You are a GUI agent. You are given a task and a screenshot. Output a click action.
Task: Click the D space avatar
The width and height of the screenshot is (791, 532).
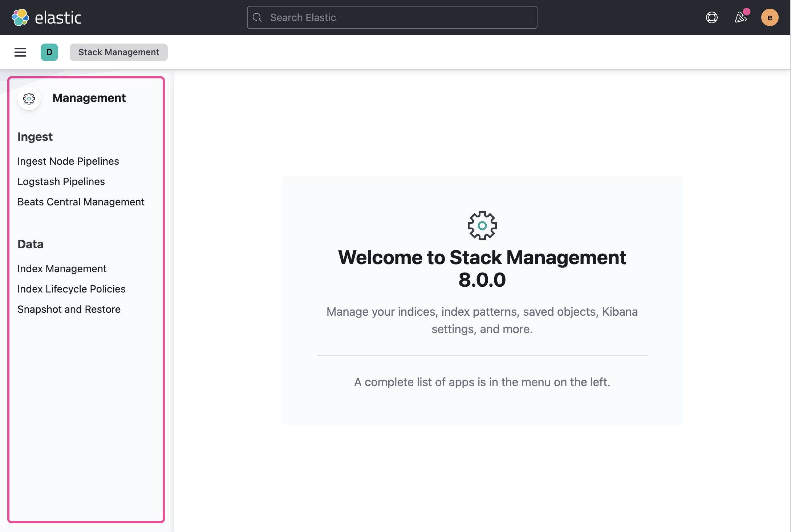click(49, 52)
